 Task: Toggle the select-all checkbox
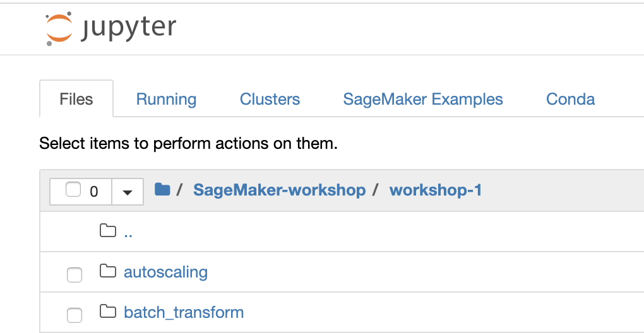(73, 190)
